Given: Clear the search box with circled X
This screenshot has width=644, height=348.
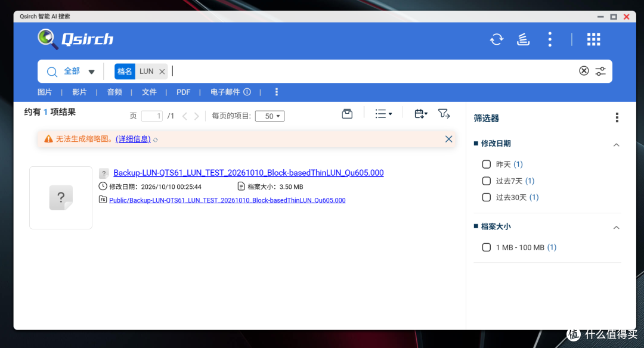Looking at the screenshot, I should (x=584, y=71).
